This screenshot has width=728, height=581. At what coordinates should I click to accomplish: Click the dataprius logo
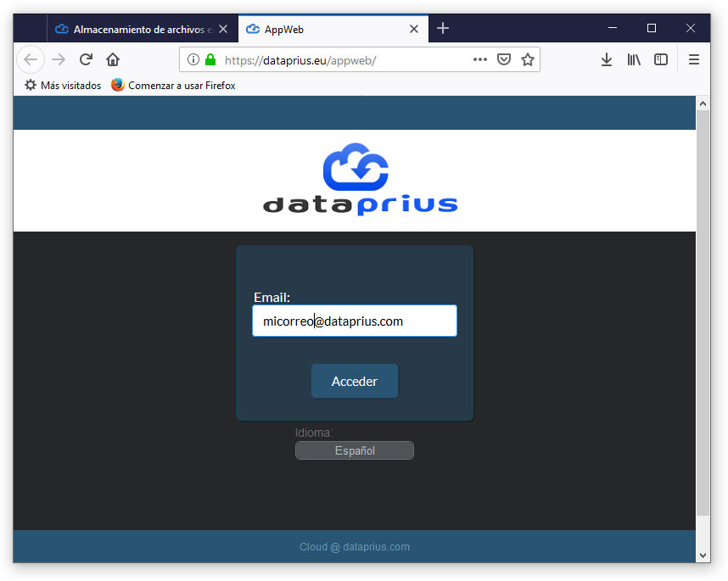[x=361, y=179]
